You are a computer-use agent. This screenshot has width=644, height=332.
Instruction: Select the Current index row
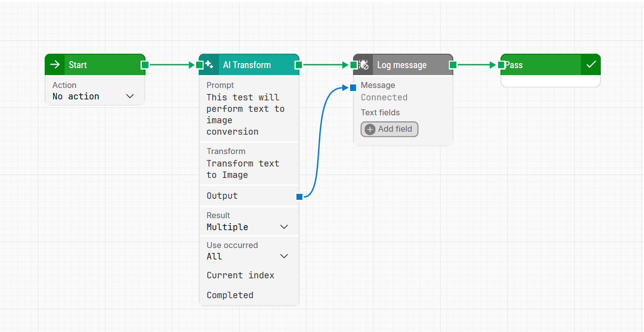(x=241, y=275)
